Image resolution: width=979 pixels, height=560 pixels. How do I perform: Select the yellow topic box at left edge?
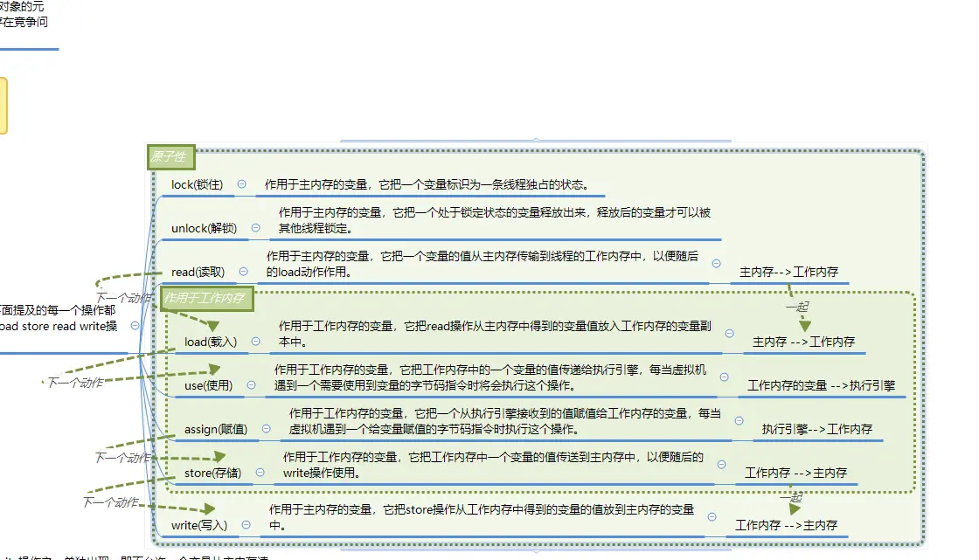3,106
